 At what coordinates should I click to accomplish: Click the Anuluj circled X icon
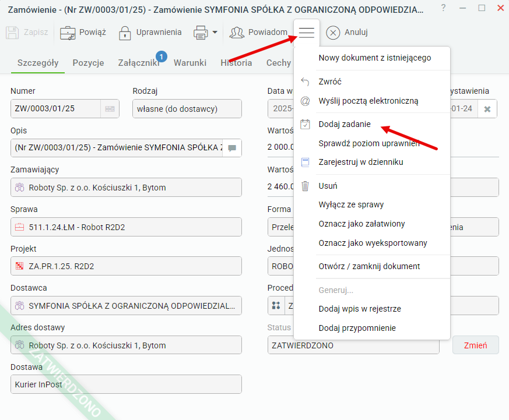tap(333, 33)
